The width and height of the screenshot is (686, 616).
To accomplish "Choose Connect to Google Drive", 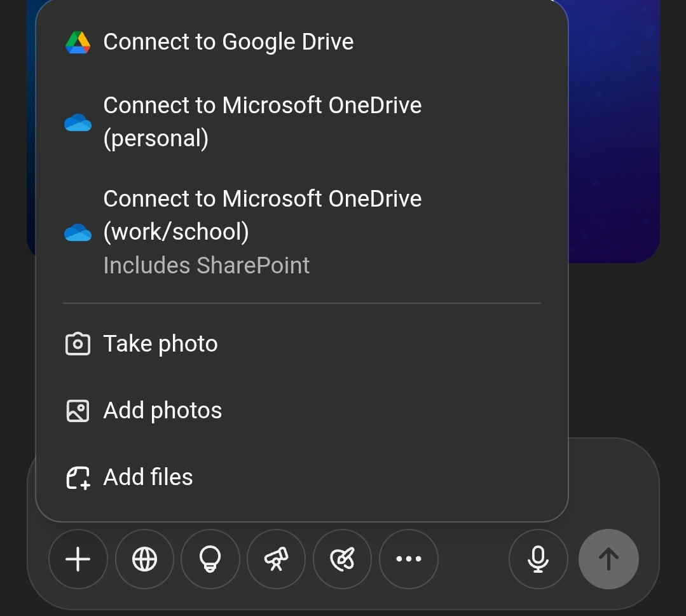I will click(302, 42).
